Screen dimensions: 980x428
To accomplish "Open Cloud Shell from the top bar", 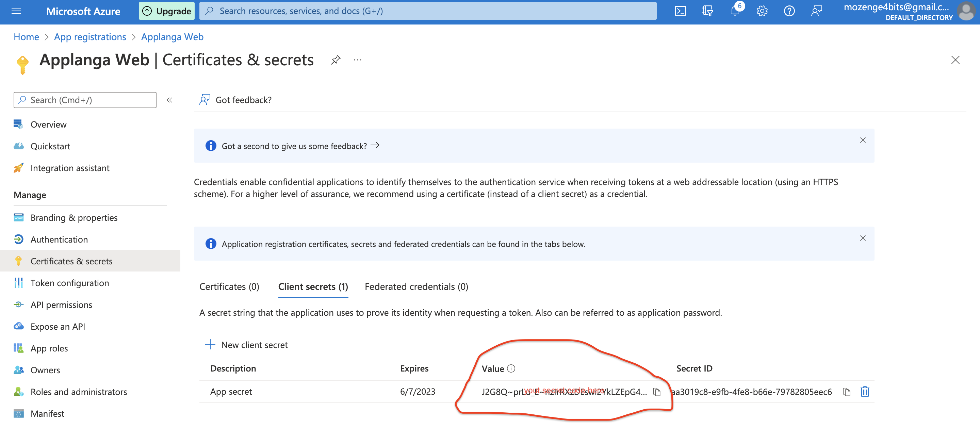I will 680,11.
